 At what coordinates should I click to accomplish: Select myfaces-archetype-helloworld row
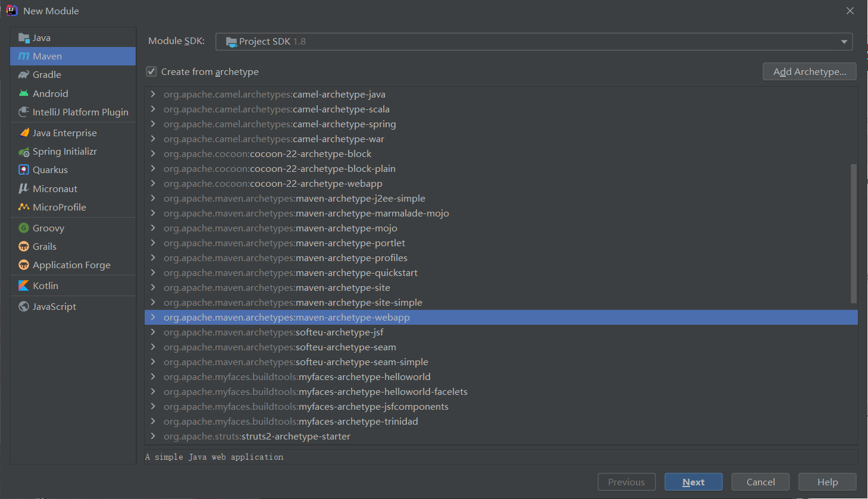(x=501, y=376)
